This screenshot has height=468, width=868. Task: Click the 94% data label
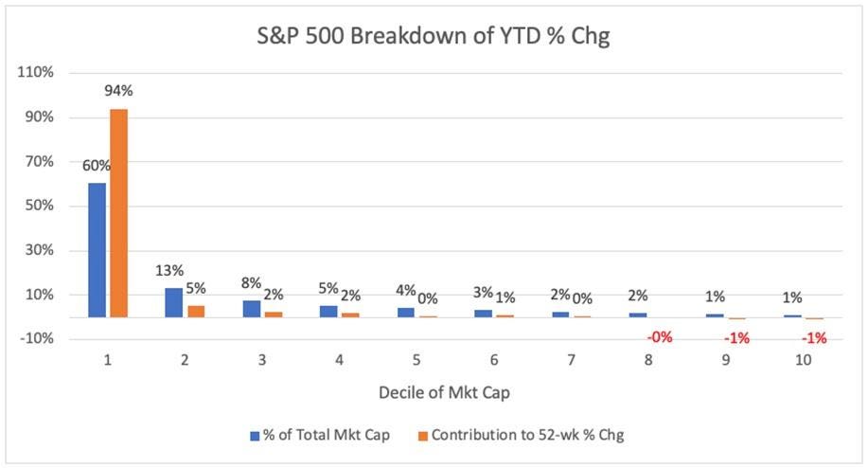(x=120, y=91)
